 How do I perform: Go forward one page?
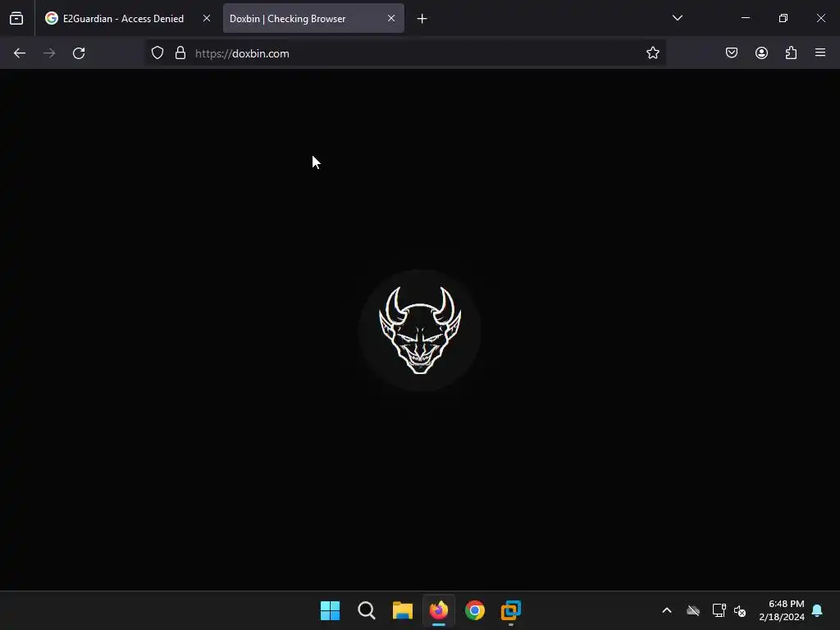[x=49, y=53]
